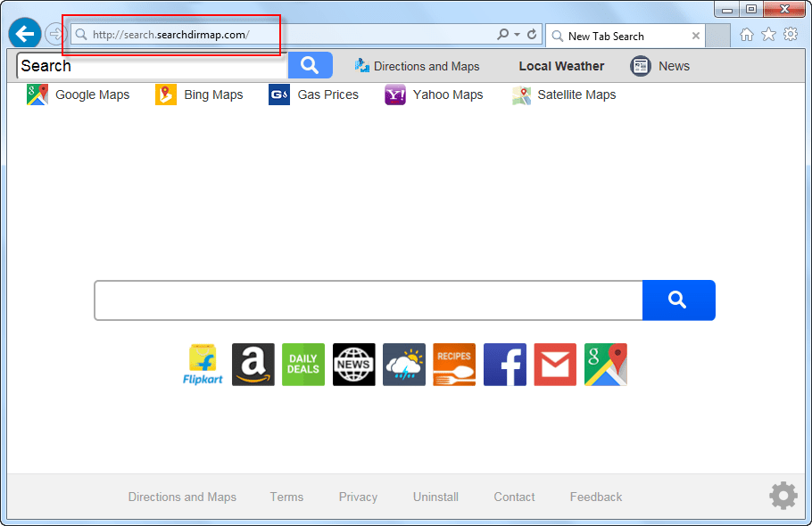Open the News globe tile
Viewport: 812px width, 526px height.
[353, 365]
